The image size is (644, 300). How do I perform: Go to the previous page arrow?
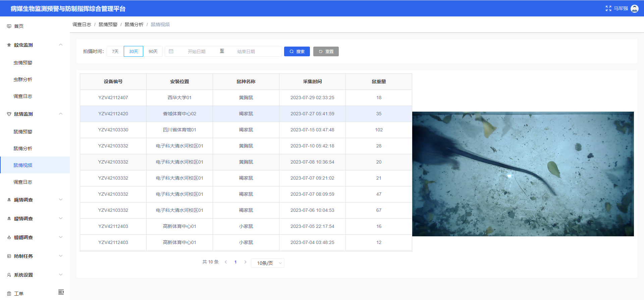(226, 262)
